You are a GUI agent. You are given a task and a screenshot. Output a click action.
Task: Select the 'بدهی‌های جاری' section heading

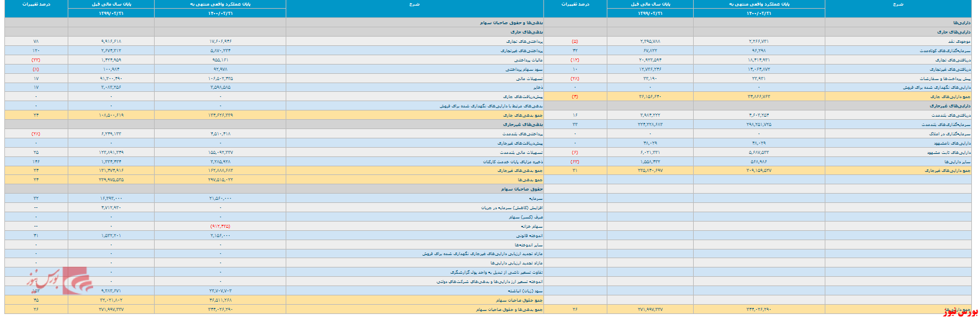pyautogui.click(x=527, y=32)
